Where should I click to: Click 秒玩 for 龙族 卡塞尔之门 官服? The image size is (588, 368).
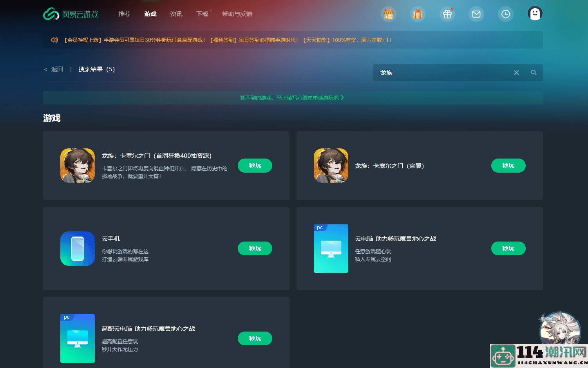[508, 166]
